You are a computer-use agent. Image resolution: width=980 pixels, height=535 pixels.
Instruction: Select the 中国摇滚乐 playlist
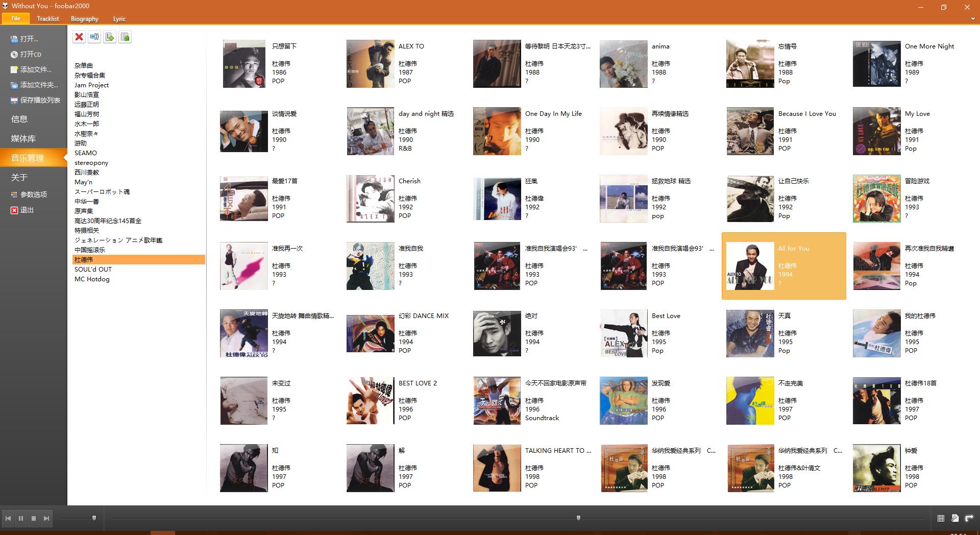coord(90,250)
